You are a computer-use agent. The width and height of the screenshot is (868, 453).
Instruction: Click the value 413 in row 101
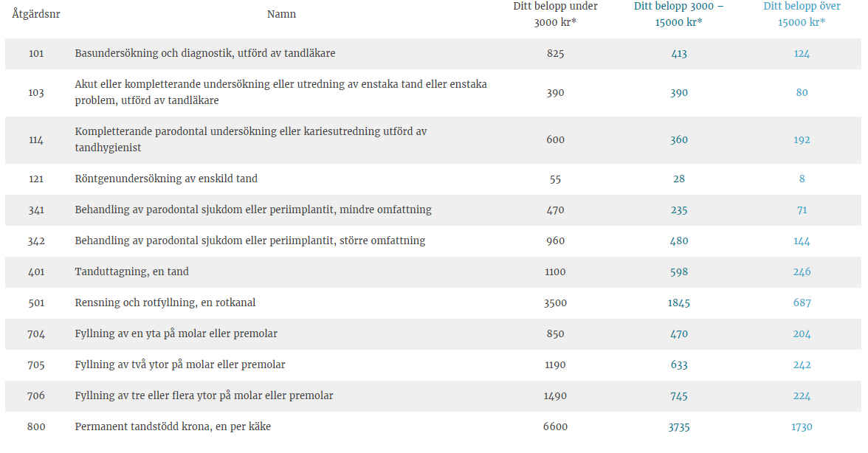coord(679,54)
